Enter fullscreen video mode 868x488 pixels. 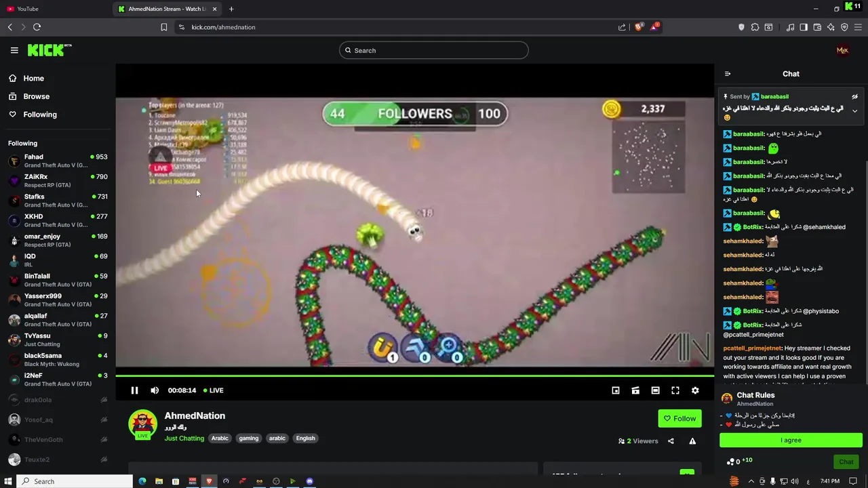(x=675, y=390)
